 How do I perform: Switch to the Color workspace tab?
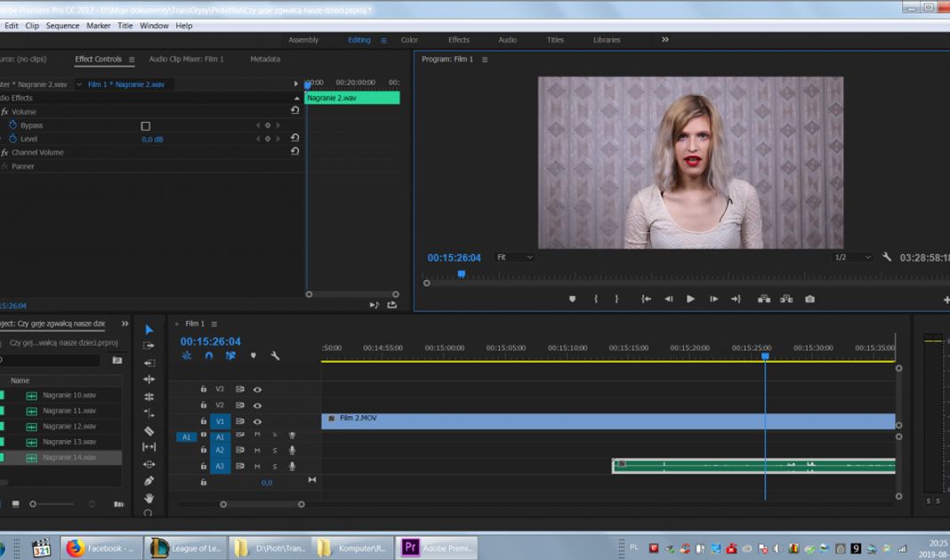pos(409,40)
